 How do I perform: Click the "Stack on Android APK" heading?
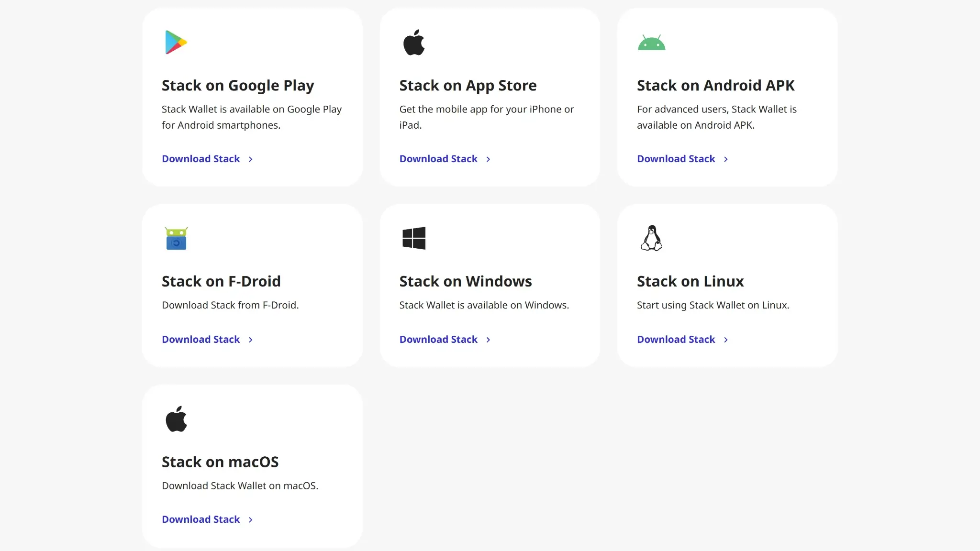[715, 86]
